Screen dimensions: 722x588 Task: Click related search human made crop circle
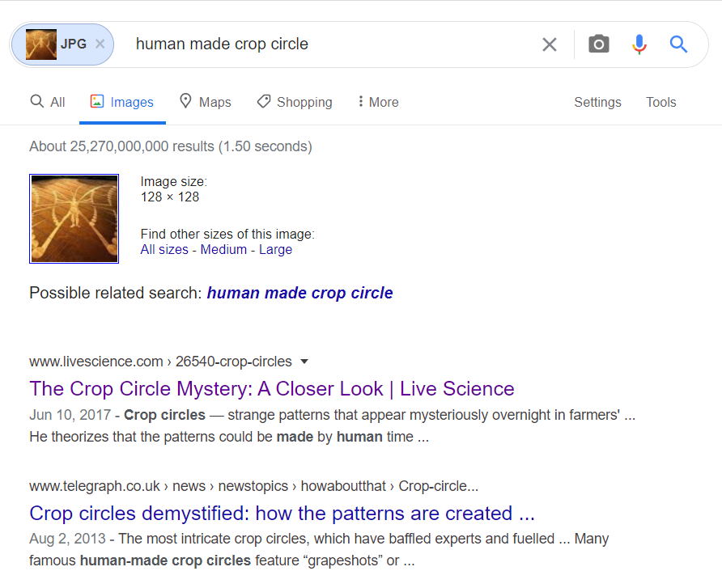[299, 293]
